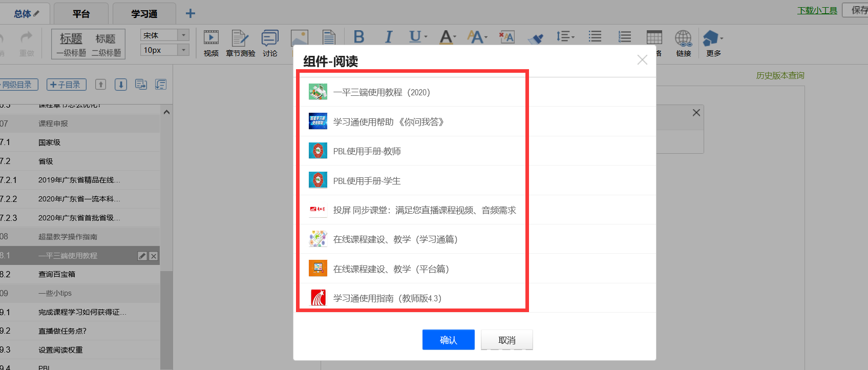Click the clear formatting icon
The image size is (868, 370).
coord(507,37)
